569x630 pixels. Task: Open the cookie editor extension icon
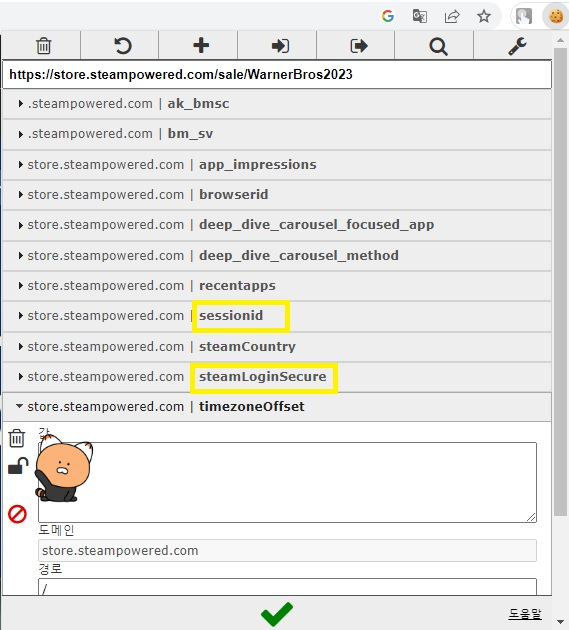pyautogui.click(x=556, y=16)
